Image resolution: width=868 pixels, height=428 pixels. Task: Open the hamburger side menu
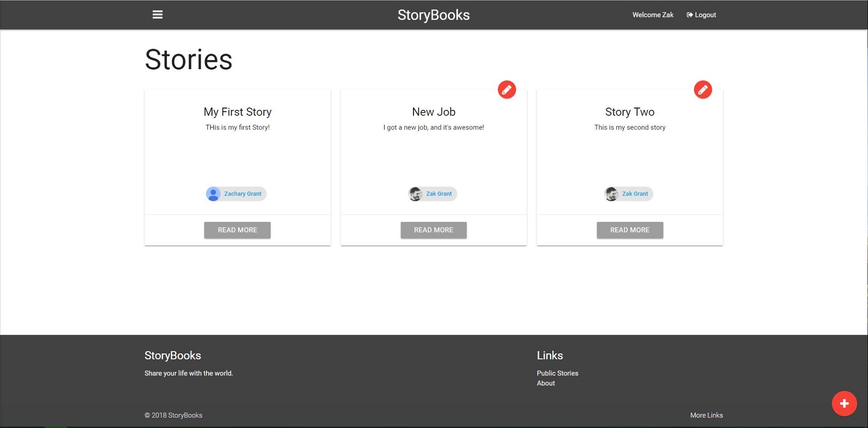pyautogui.click(x=157, y=15)
